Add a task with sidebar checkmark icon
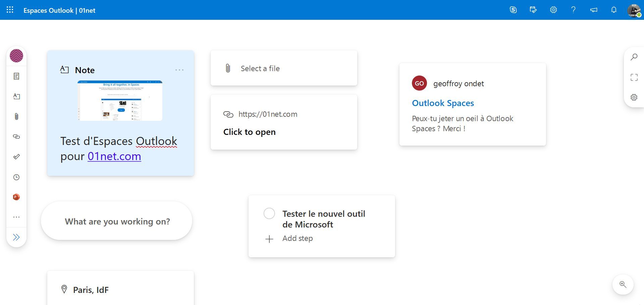644x305 pixels. click(16, 157)
